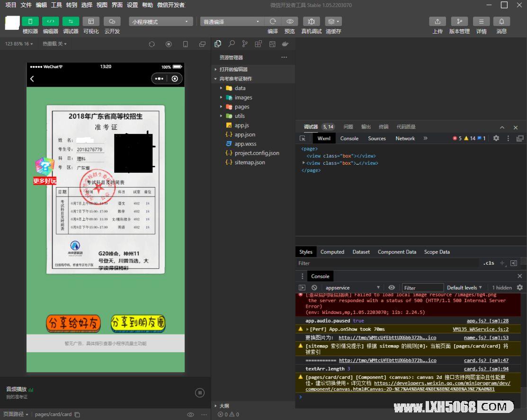527x420 pixels.
Task: Expand the opened editors section
Action: tap(253, 69)
